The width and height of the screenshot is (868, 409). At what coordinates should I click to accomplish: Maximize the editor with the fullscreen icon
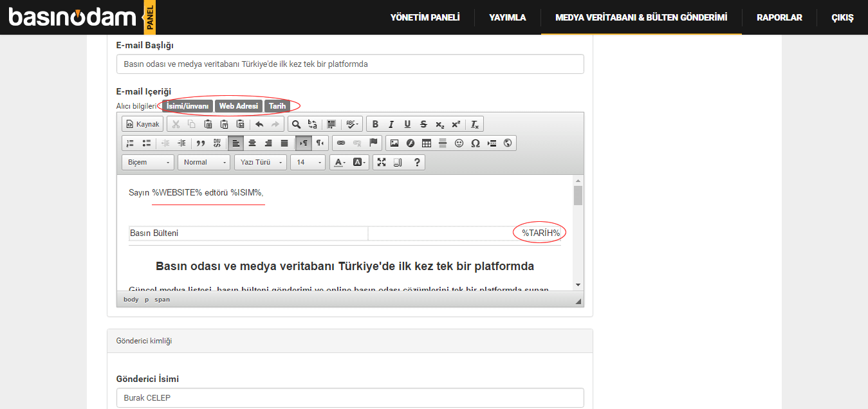382,162
